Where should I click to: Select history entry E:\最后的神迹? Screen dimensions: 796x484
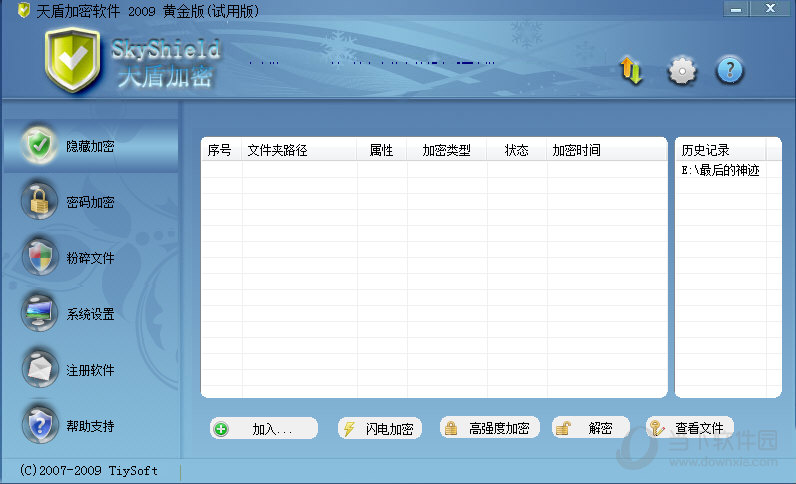click(x=720, y=170)
